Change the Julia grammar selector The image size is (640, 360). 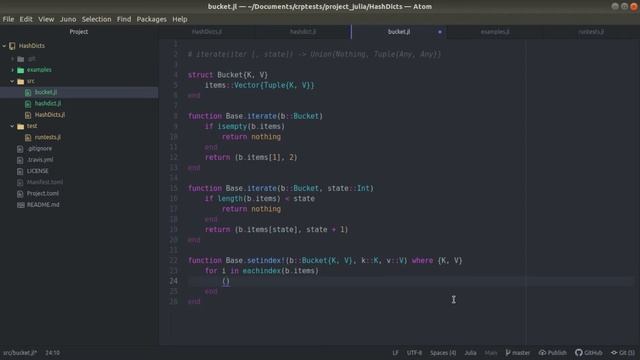[x=470, y=353]
